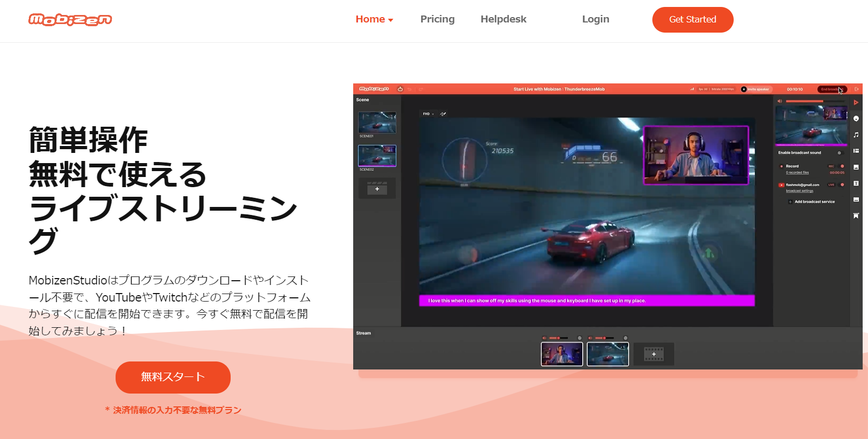Select the webcam overlay on the canvas
Image resolution: width=868 pixels, height=439 pixels.
(x=696, y=155)
